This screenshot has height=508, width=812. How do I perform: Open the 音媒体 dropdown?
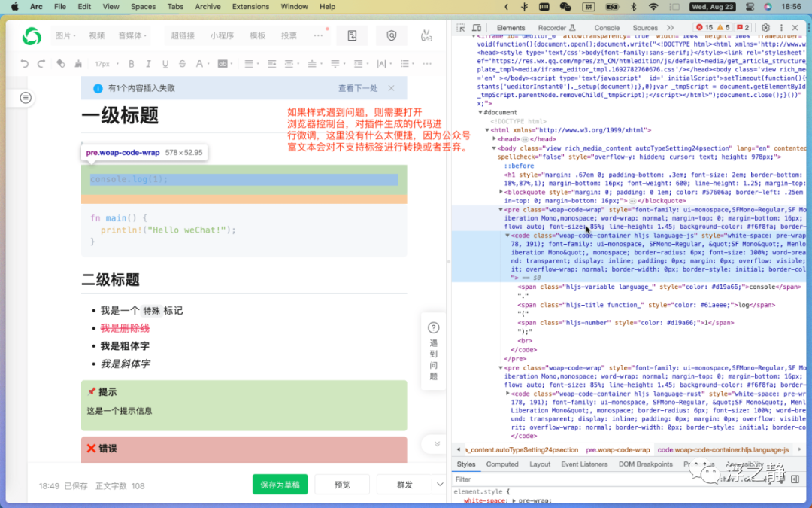132,36
